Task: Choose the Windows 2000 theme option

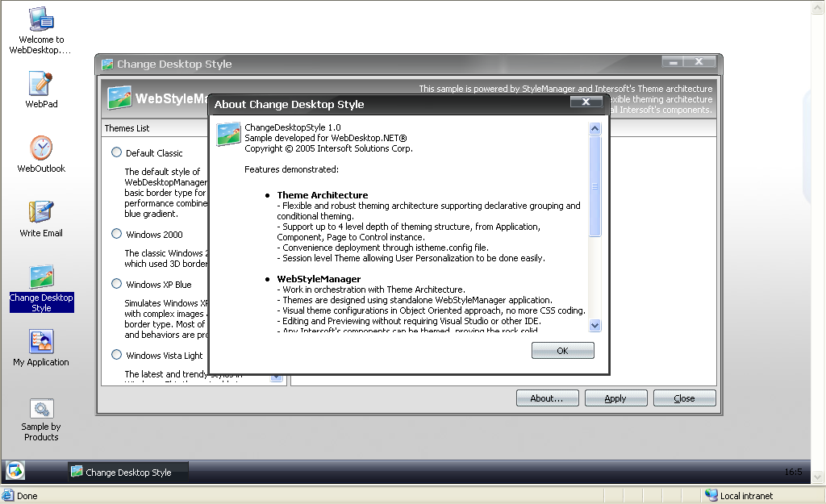Action: point(117,234)
